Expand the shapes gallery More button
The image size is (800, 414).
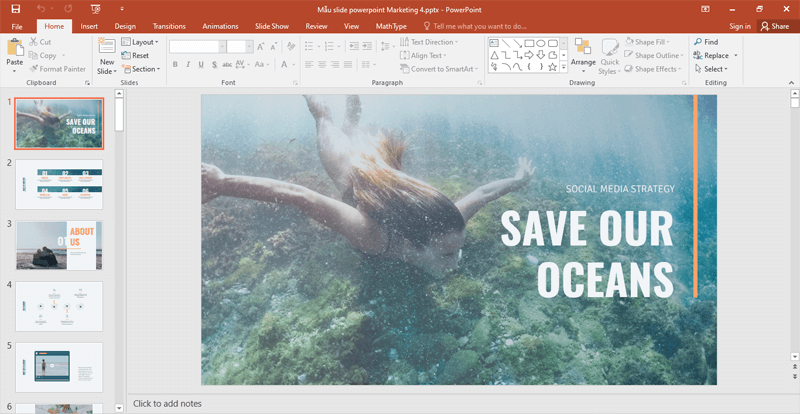[564, 66]
